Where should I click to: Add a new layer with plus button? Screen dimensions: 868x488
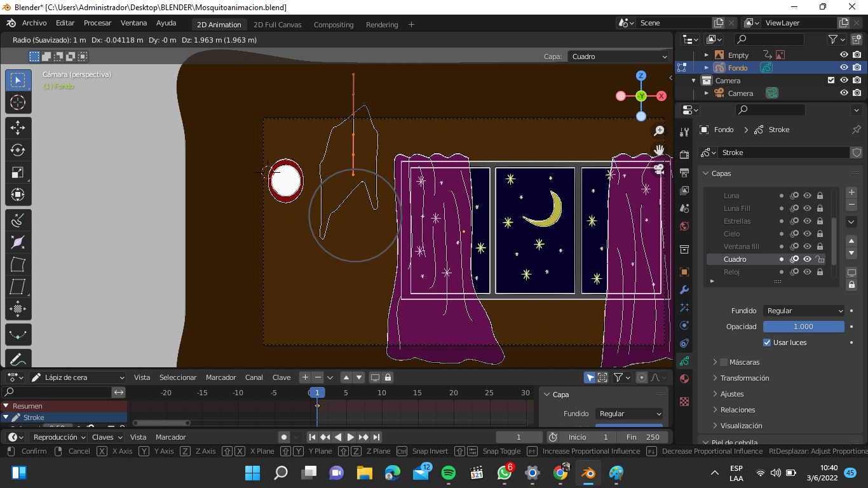click(x=851, y=193)
